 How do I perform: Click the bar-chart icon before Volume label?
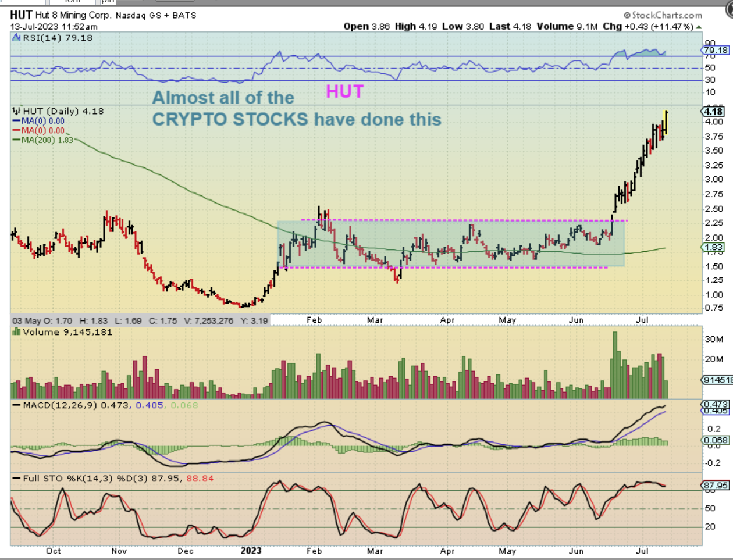pos(17,332)
